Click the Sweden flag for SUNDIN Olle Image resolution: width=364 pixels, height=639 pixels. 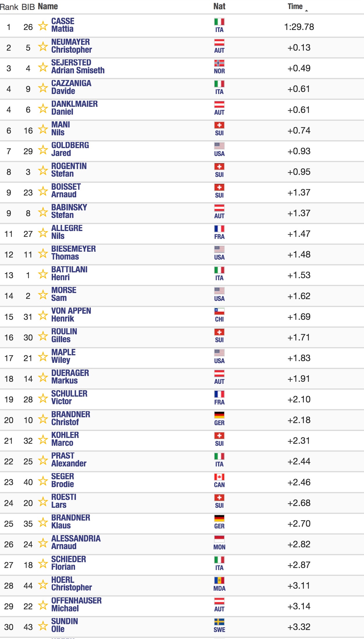[219, 622]
